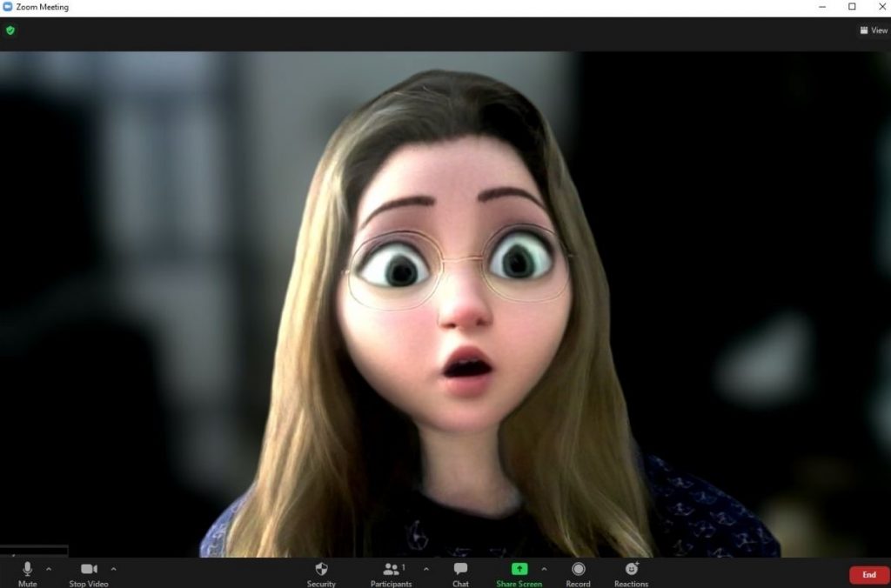Screen dimensions: 891x588
Task: Click on the main video feed
Action: [445, 304]
